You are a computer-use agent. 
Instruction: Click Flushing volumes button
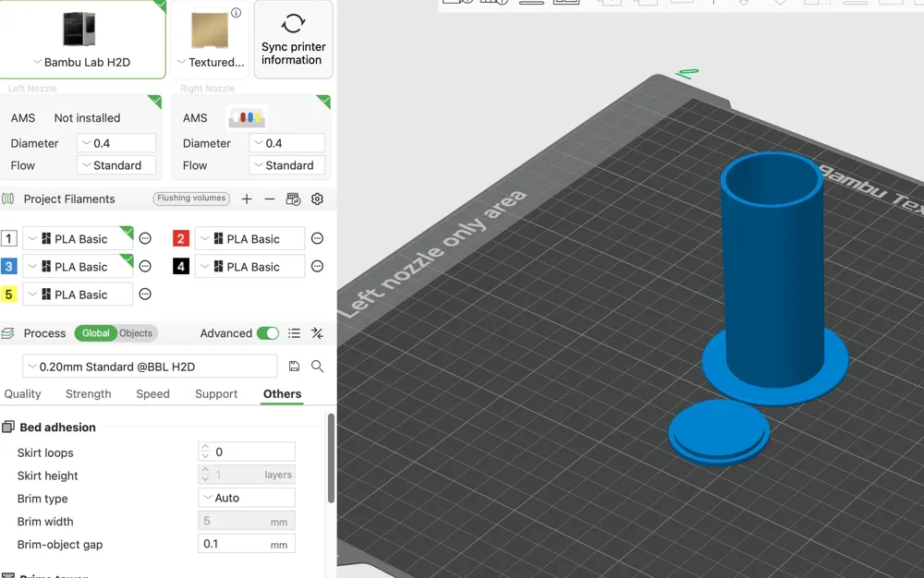pos(191,199)
